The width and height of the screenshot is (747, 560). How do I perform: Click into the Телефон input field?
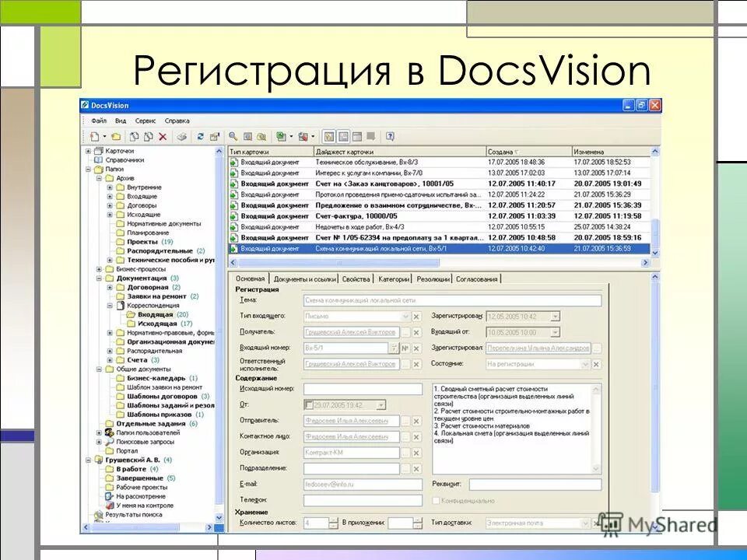pyautogui.click(x=363, y=500)
